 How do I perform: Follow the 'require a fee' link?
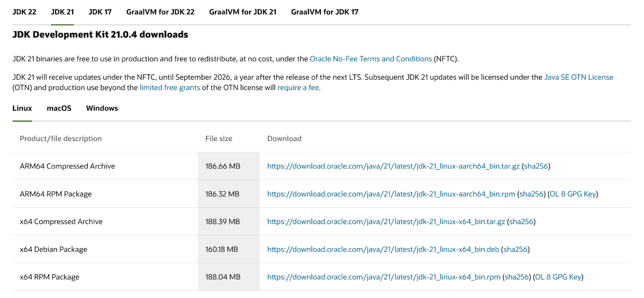click(x=298, y=88)
